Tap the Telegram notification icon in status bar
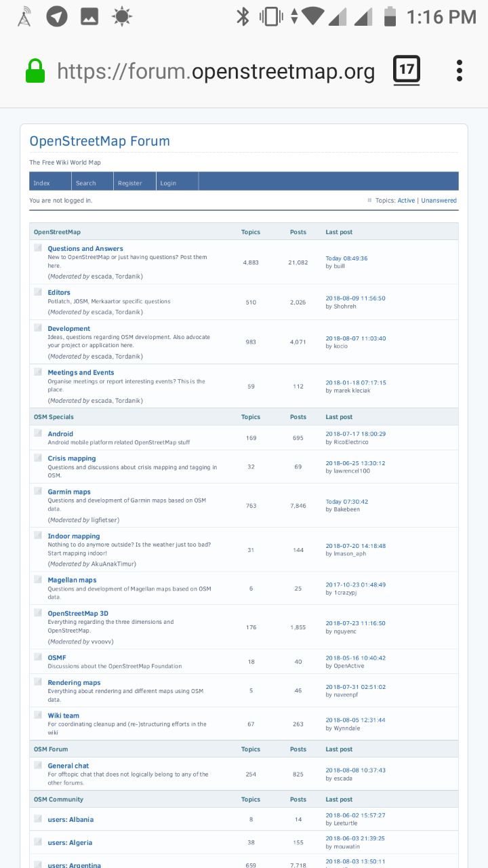The image size is (488, 868). [57, 16]
